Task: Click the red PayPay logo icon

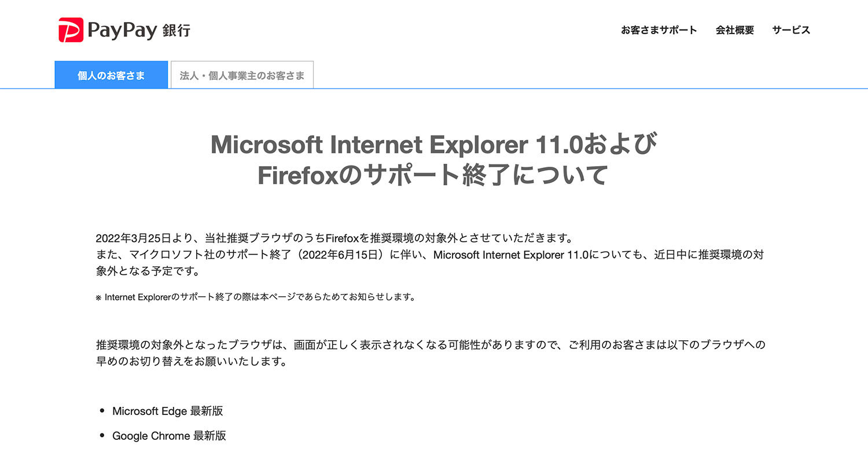Action: coord(71,30)
